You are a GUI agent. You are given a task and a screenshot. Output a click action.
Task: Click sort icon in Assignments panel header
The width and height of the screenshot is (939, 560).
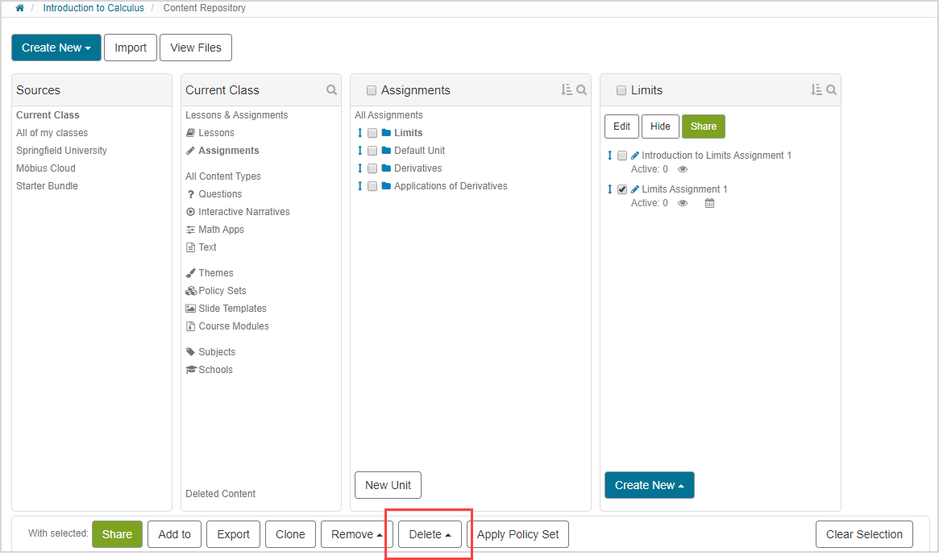pyautogui.click(x=566, y=90)
